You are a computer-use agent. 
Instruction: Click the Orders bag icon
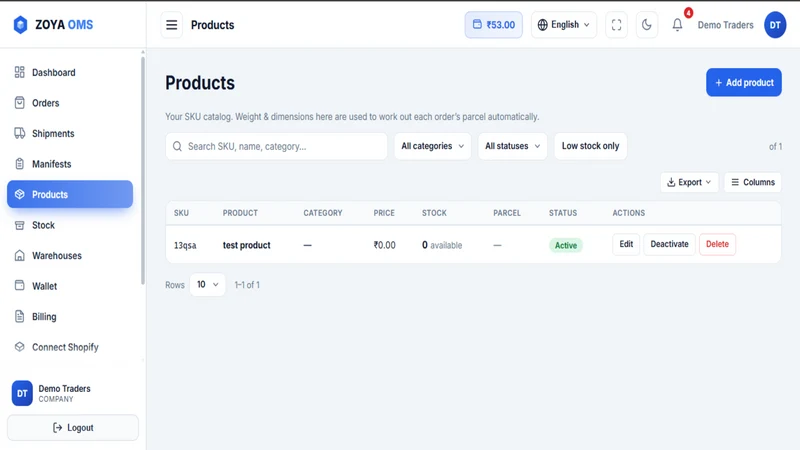tap(19, 103)
